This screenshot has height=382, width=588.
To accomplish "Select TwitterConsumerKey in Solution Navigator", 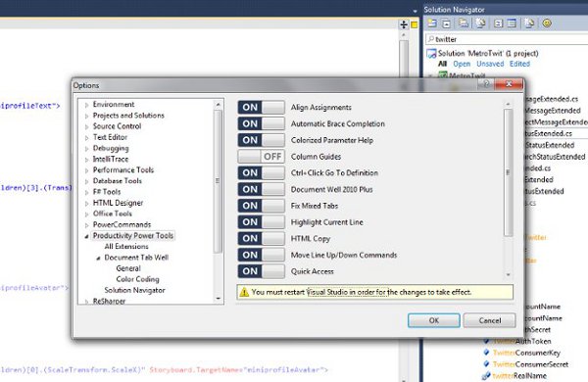I will [x=526, y=353].
